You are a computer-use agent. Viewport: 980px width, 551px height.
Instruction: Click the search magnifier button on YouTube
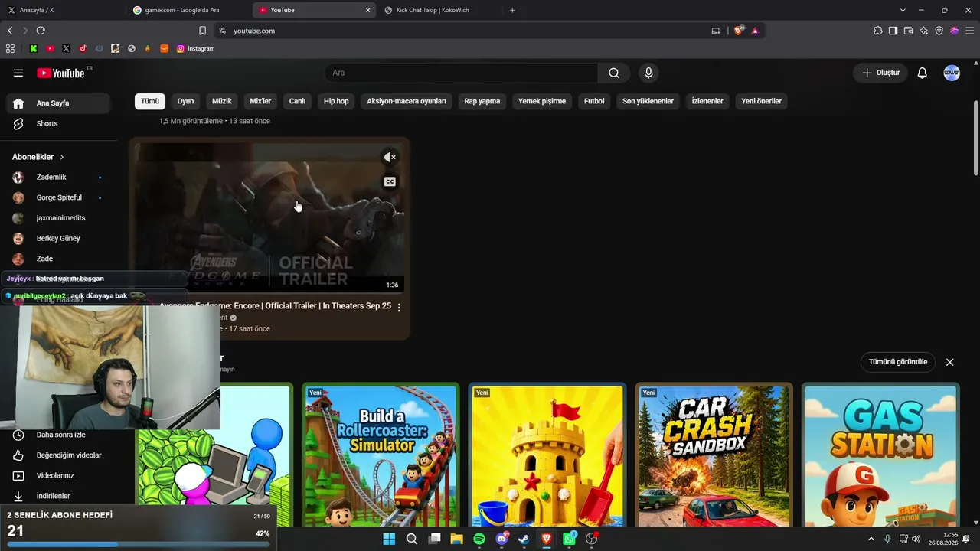pos(614,73)
